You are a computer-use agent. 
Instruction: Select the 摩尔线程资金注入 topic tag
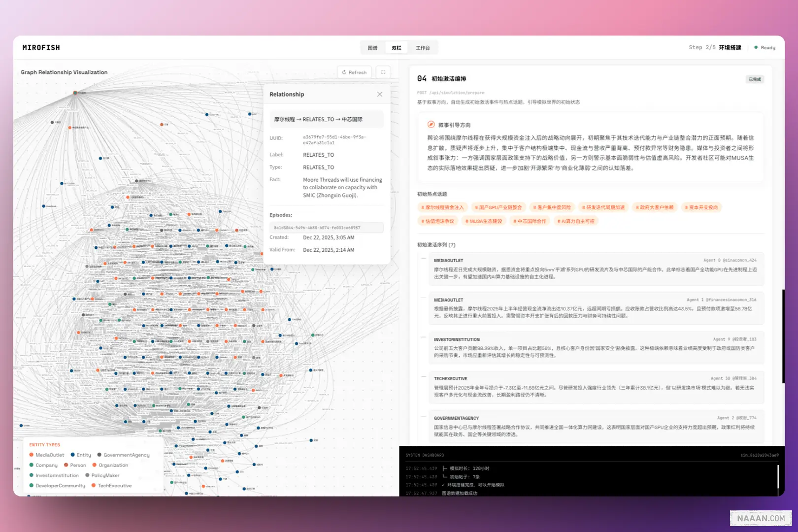coord(442,207)
